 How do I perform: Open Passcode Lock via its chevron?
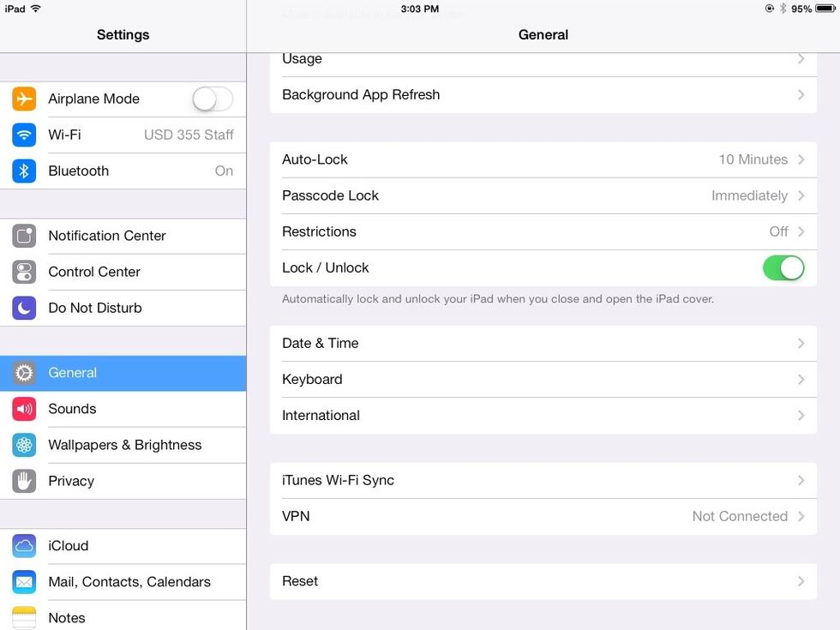pos(801,195)
